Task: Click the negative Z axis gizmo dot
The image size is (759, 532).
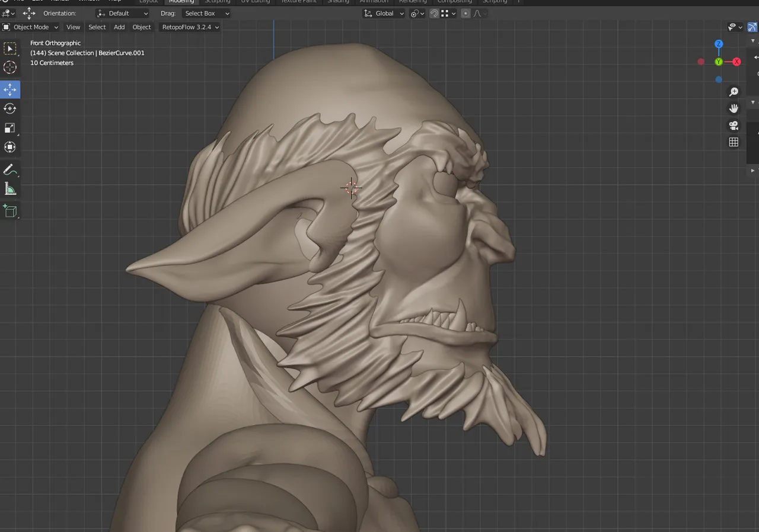Action: tap(719, 79)
